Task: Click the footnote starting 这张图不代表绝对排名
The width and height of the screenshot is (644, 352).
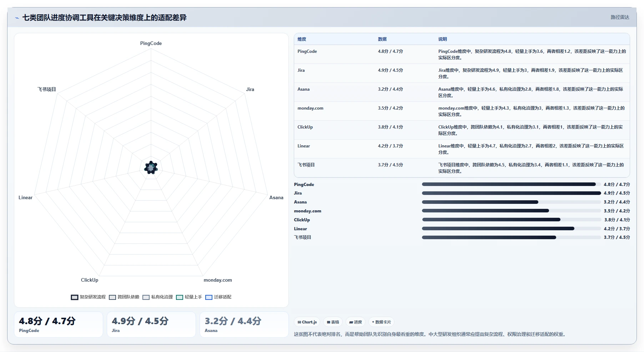Action: pyautogui.click(x=431, y=335)
